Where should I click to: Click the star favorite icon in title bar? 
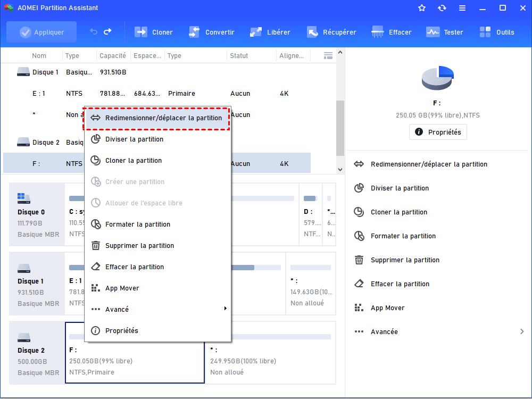(x=422, y=8)
